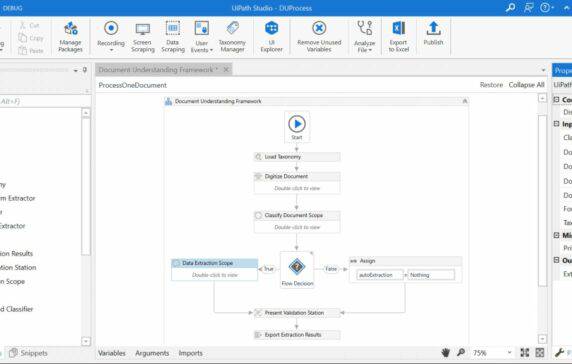Click the autoExtraction field in Assign
Screen dimensions: 572x364
pos(380,275)
